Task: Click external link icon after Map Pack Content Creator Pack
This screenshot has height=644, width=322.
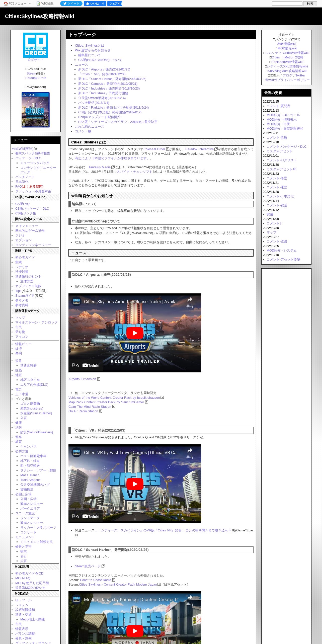Action: [x=146, y=402]
